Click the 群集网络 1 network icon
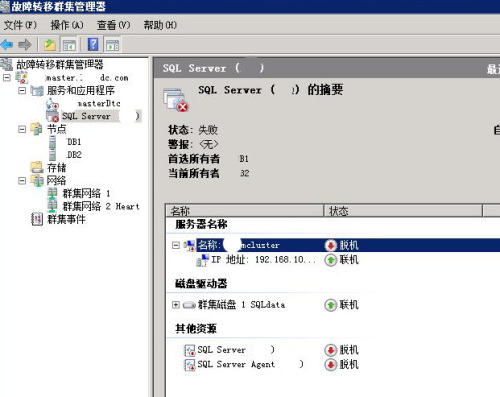The image size is (500, 397). point(52,193)
